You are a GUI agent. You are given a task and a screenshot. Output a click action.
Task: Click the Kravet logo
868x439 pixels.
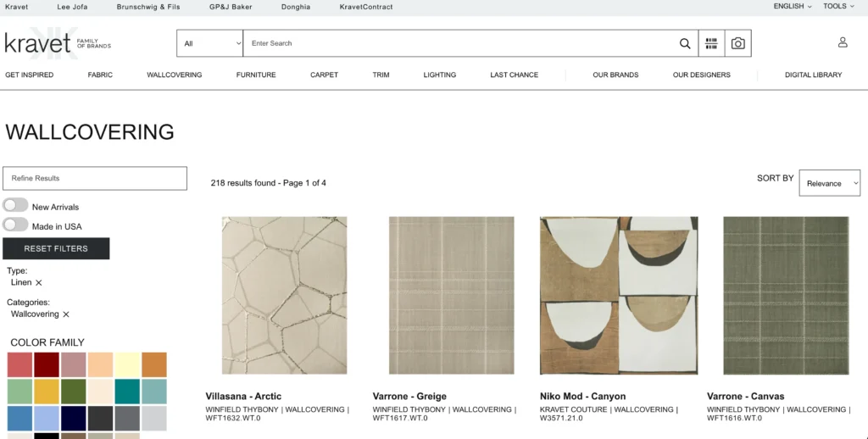point(58,42)
